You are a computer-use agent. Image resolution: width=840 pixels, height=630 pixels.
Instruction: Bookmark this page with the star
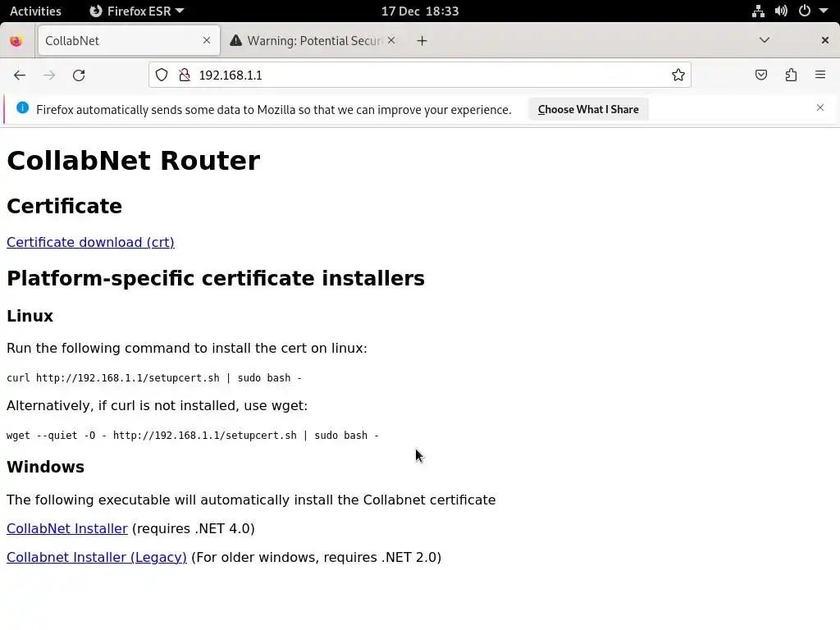[x=678, y=75]
